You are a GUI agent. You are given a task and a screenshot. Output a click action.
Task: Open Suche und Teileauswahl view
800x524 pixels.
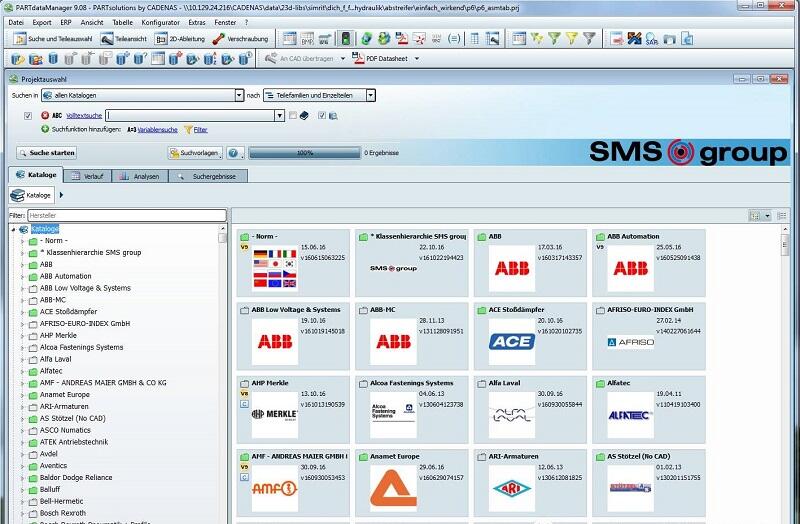click(x=53, y=39)
